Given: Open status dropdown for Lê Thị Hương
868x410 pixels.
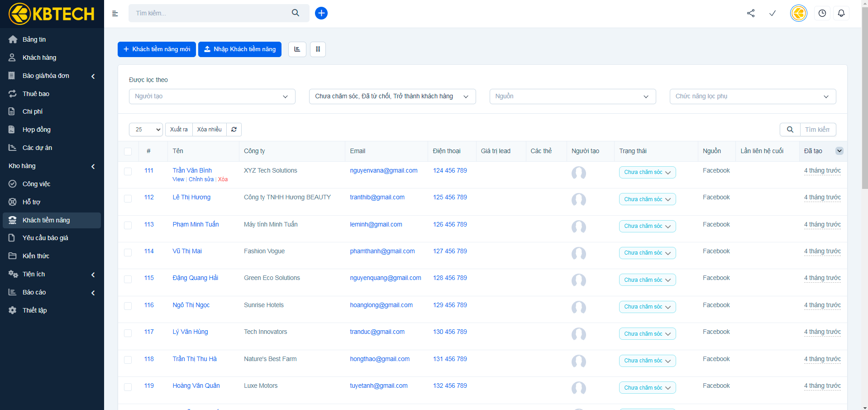Looking at the screenshot, I should [647, 199].
